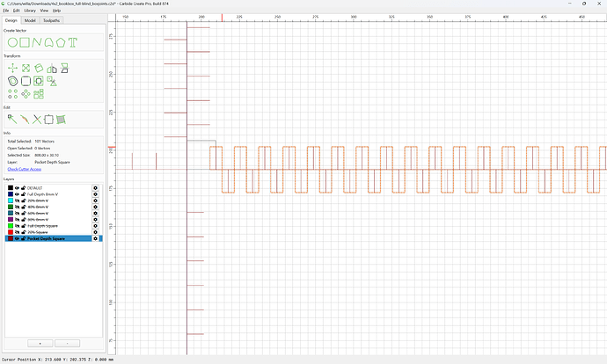This screenshot has width=607, height=364.
Task: Click the remove layer minus button
Action: coord(68,344)
